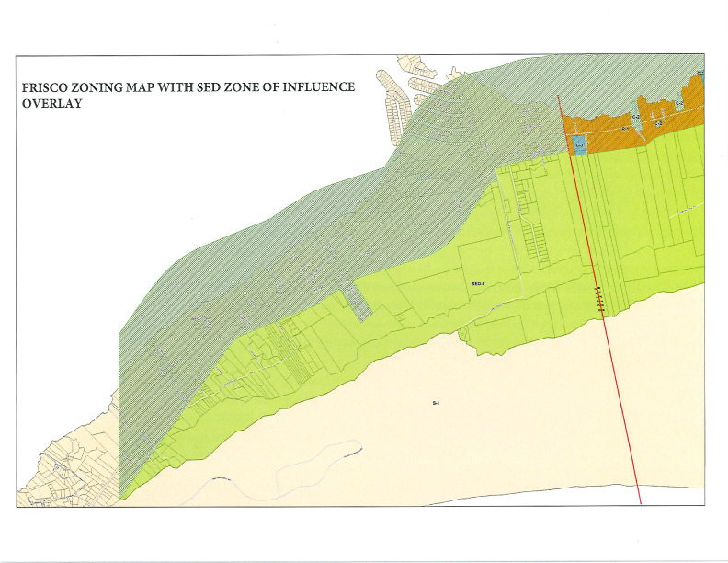Image resolution: width=728 pixels, height=563 pixels.
Task: Select the 'C-3' label in the blue parcel
Action: point(579,145)
